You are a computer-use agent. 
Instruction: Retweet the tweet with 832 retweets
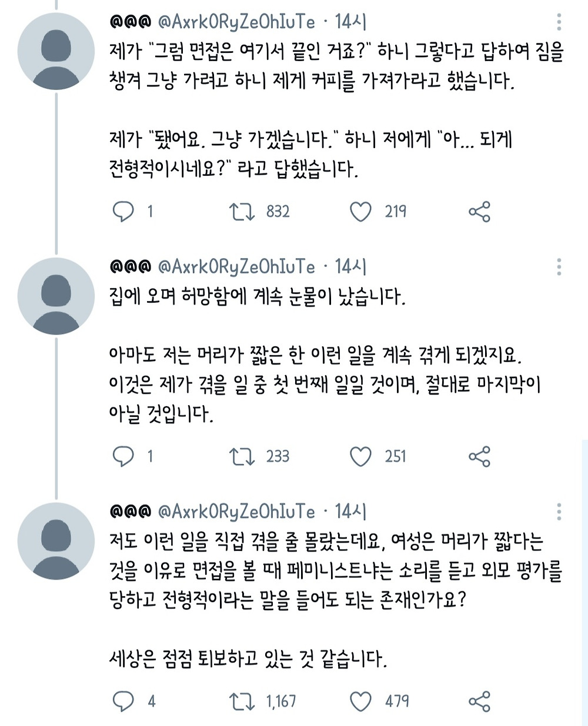pyautogui.click(x=242, y=212)
